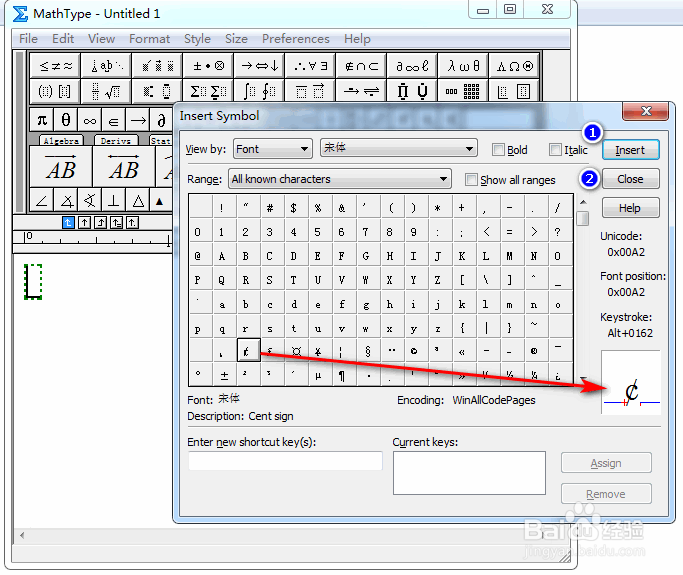
Task: Close the Insert Symbol dialog with X
Action: tap(646, 111)
